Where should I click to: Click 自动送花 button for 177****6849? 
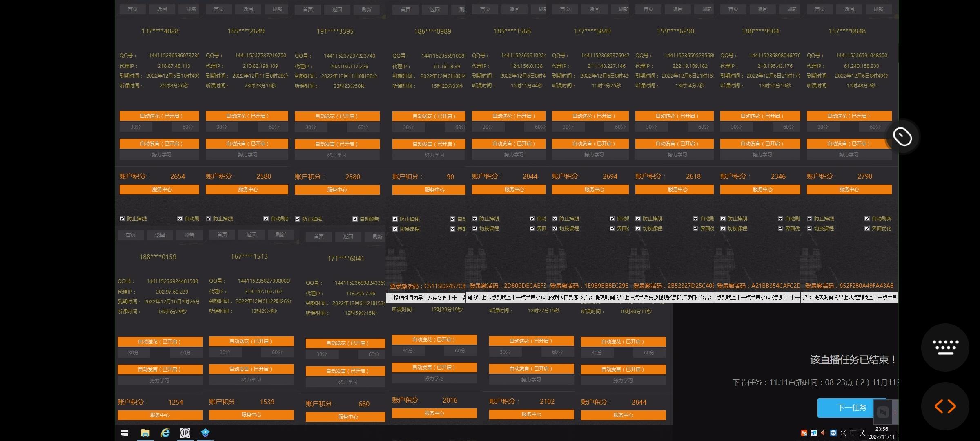pos(590,116)
